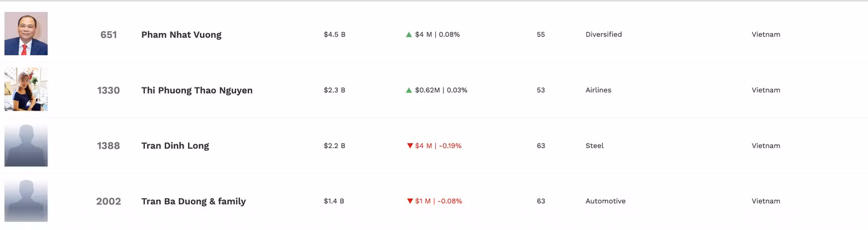Click rank number 1330
The height and width of the screenshot is (230, 868).
[x=109, y=90]
